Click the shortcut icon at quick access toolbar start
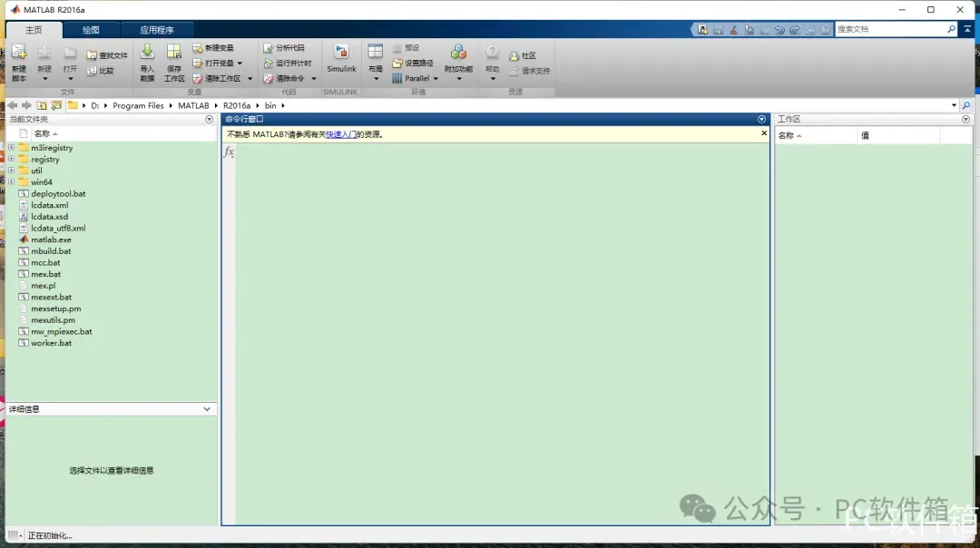This screenshot has height=548, width=980. pyautogui.click(x=702, y=29)
